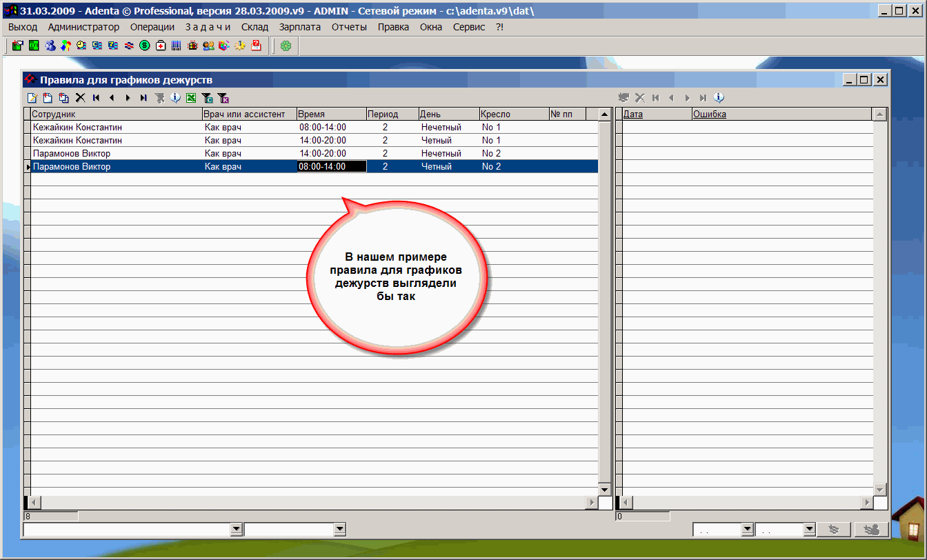927x560 pixels.
Task: Click the new record pencil icon
Action: (x=31, y=98)
